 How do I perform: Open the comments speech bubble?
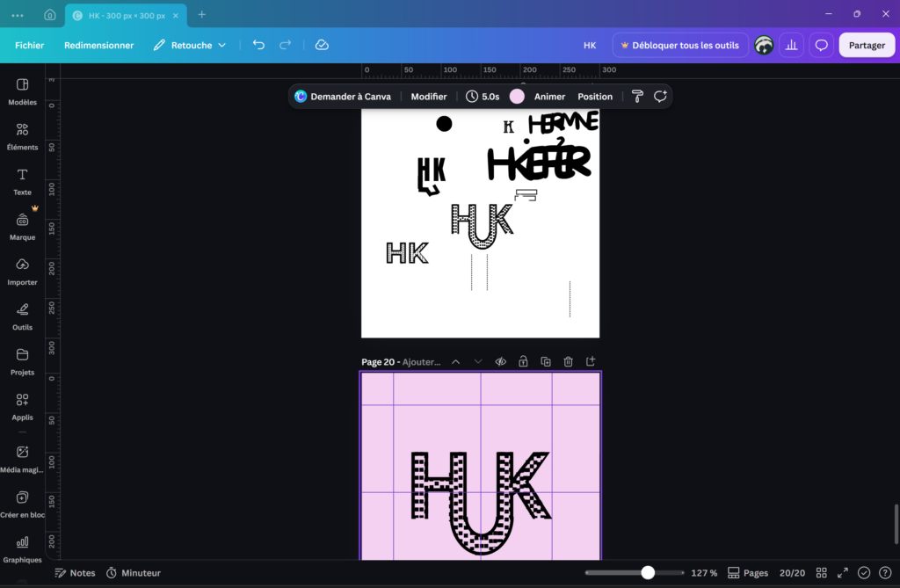coord(822,45)
